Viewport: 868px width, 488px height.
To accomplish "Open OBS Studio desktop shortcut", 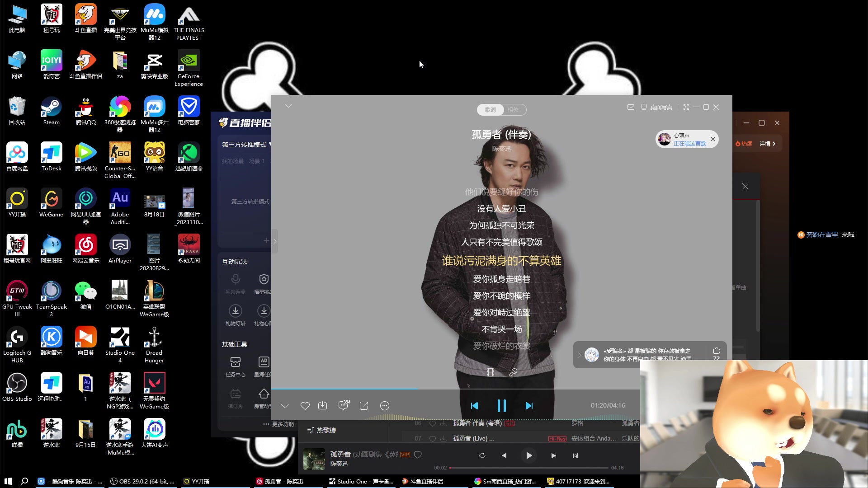I will [17, 388].
